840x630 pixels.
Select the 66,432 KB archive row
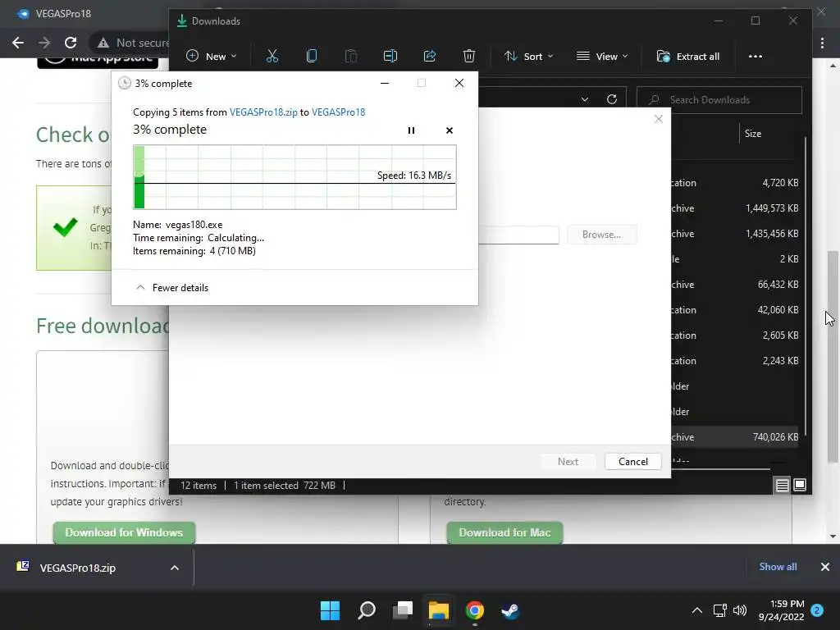point(734,285)
